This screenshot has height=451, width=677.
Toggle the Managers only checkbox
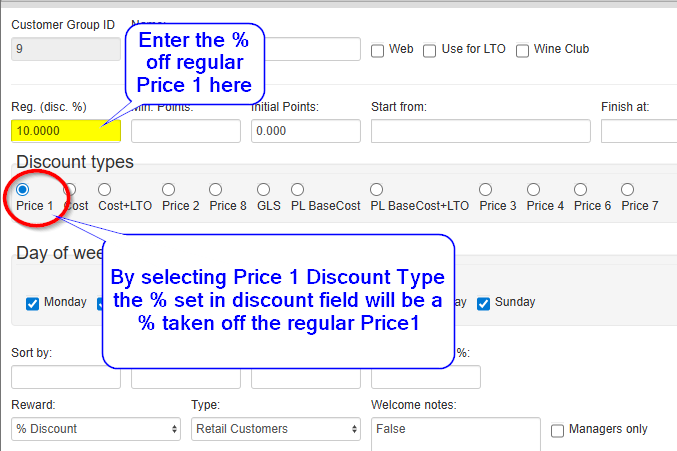pyautogui.click(x=557, y=430)
